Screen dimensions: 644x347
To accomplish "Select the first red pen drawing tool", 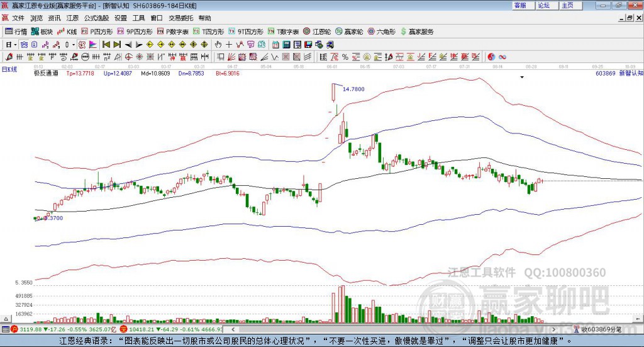I will (9, 57).
